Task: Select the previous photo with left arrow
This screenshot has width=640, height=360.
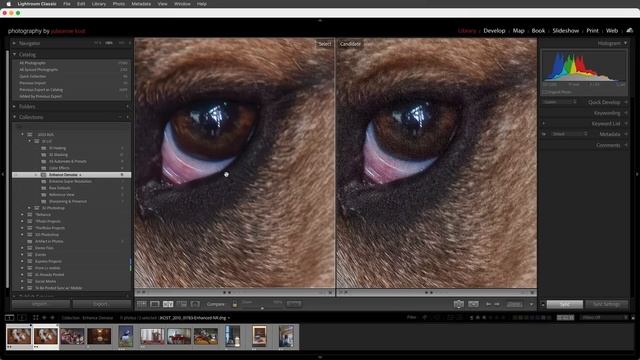Action: click(x=489, y=304)
